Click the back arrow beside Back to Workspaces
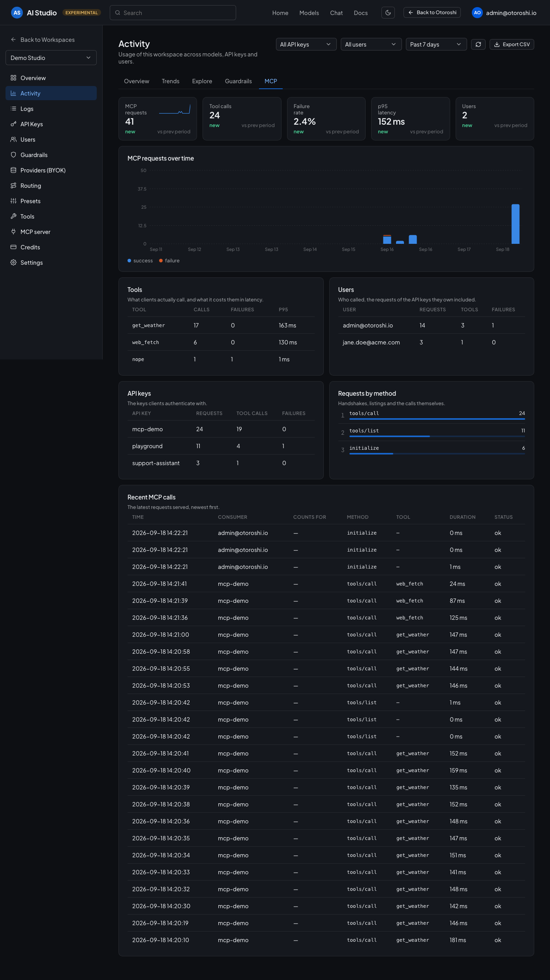Image resolution: width=550 pixels, height=980 pixels. (x=13, y=39)
